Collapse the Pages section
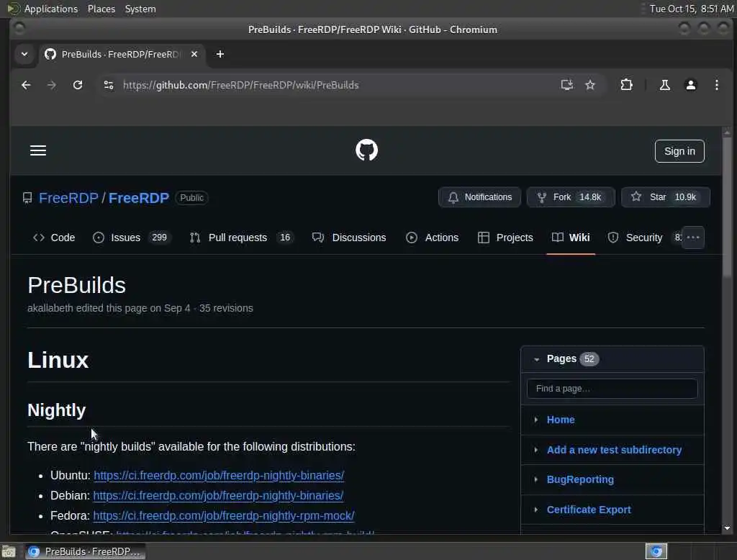Image resolution: width=737 pixels, height=560 pixels. click(x=536, y=359)
